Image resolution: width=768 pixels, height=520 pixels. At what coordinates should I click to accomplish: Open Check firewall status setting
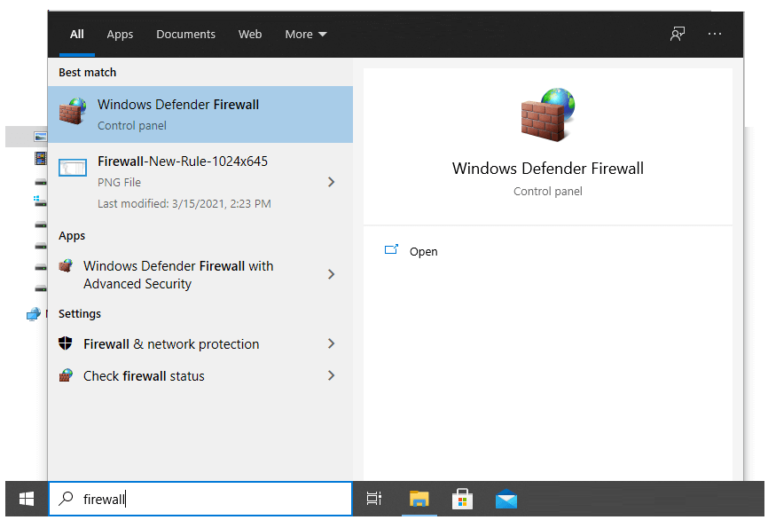(200, 376)
